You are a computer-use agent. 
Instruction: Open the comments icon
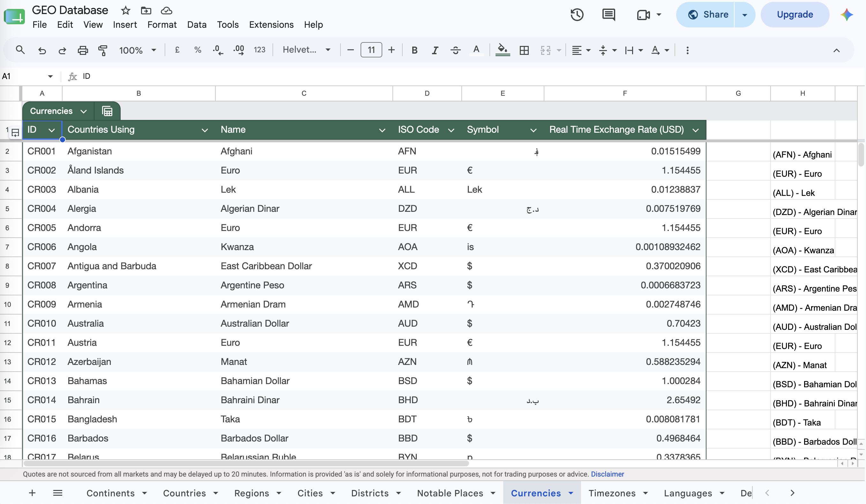pos(608,15)
